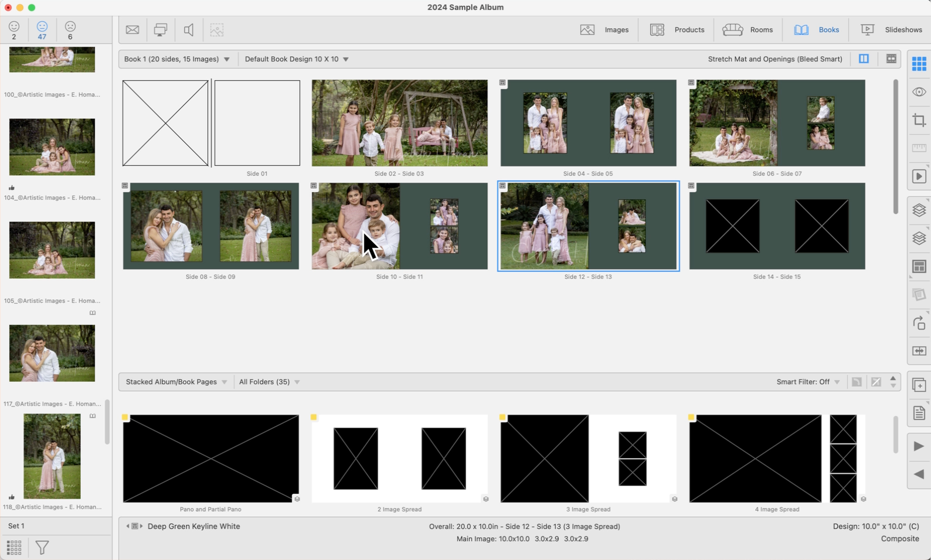Expand the Smart Filter dropdown
Screen dimensions: 931x560
click(x=808, y=382)
